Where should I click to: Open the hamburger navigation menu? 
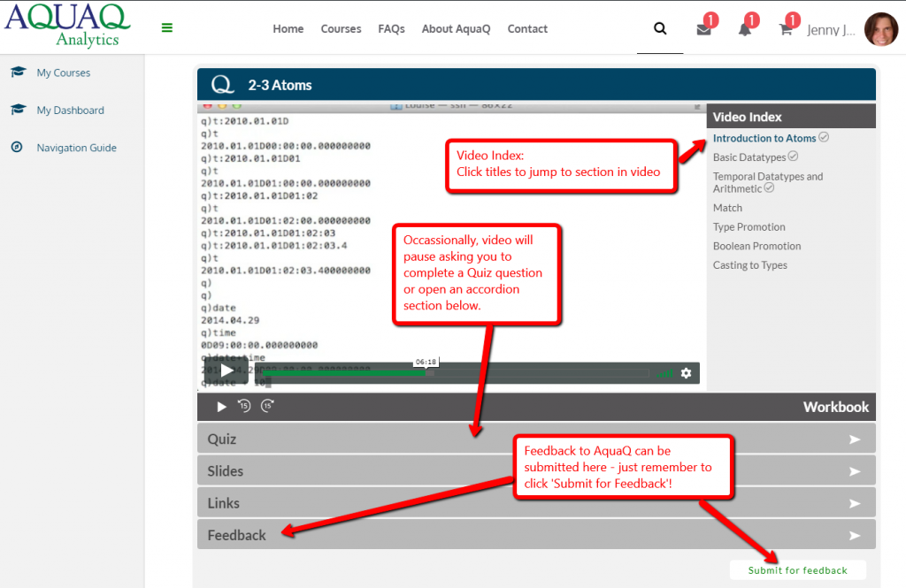tap(167, 27)
